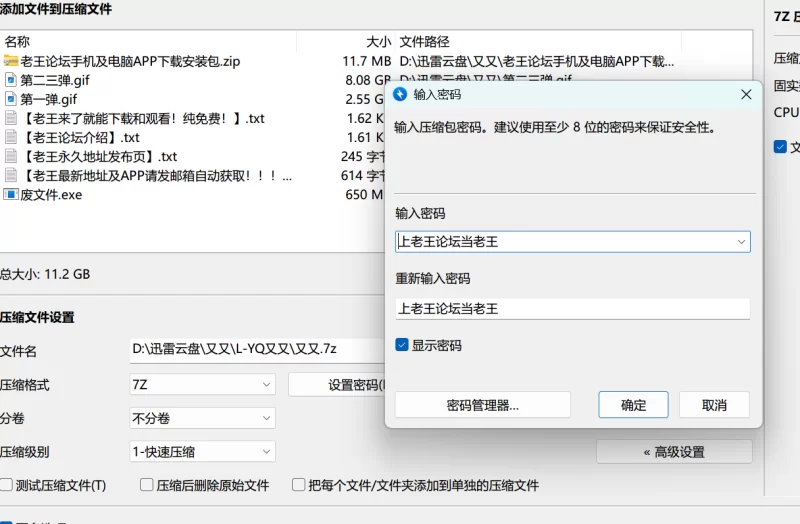Click the app logo in 输入密码 dialog title

tap(400, 94)
